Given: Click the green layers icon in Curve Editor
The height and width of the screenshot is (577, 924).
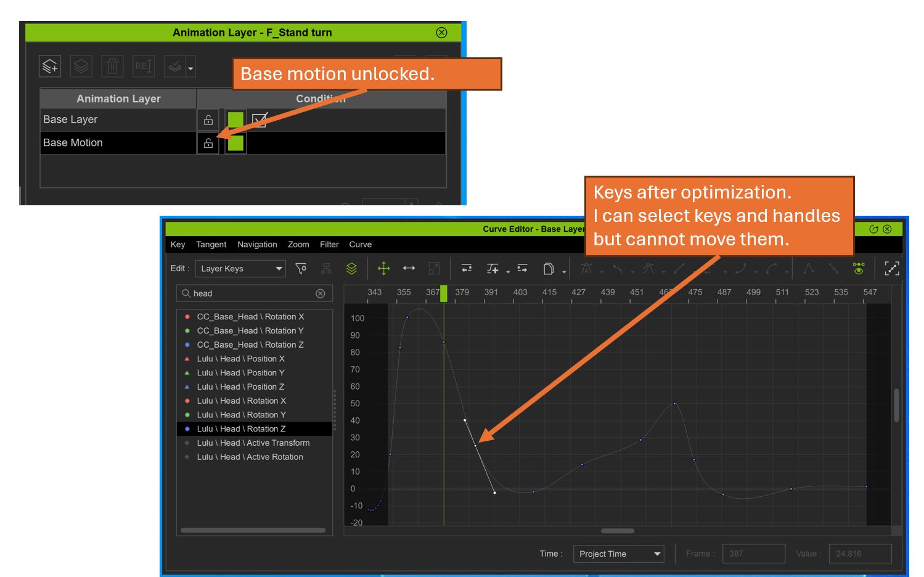Looking at the screenshot, I should tap(351, 268).
